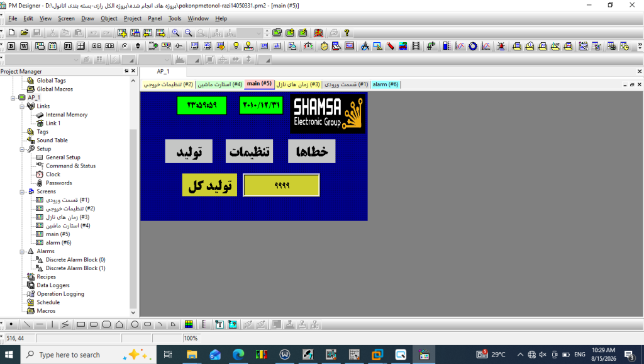Switch to the alarm (#6) screen tab
The height and width of the screenshot is (364, 644).
[x=386, y=84]
